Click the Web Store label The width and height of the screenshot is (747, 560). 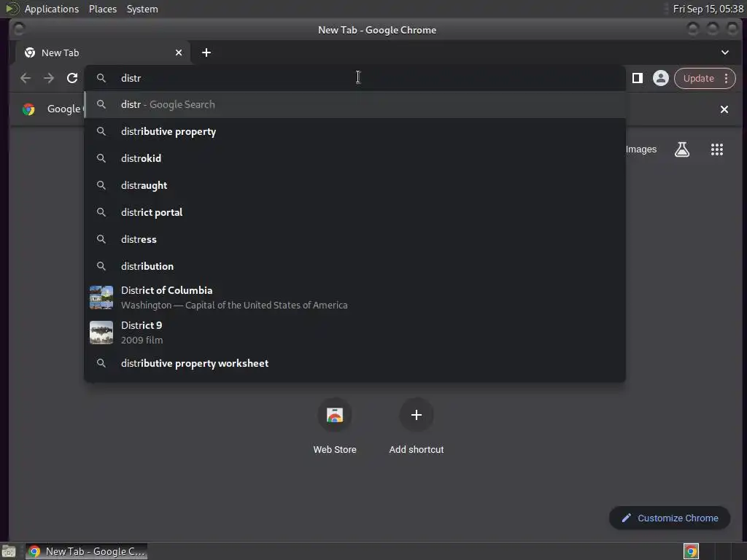[x=335, y=449]
